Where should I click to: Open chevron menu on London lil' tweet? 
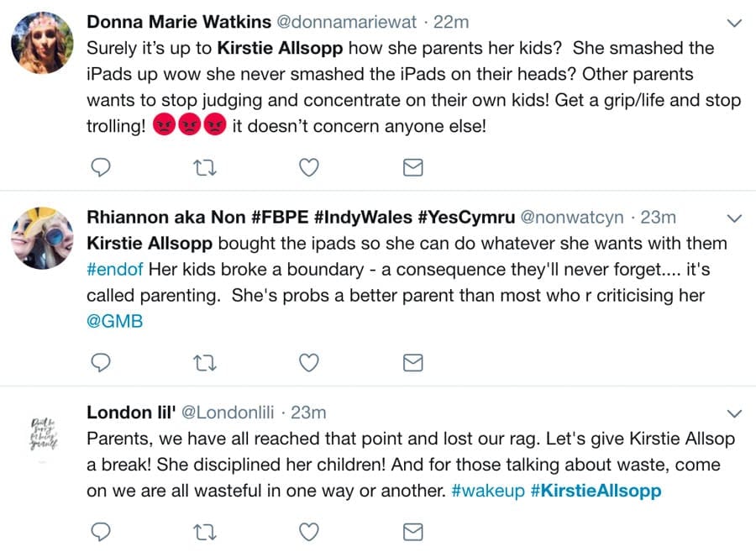click(733, 413)
